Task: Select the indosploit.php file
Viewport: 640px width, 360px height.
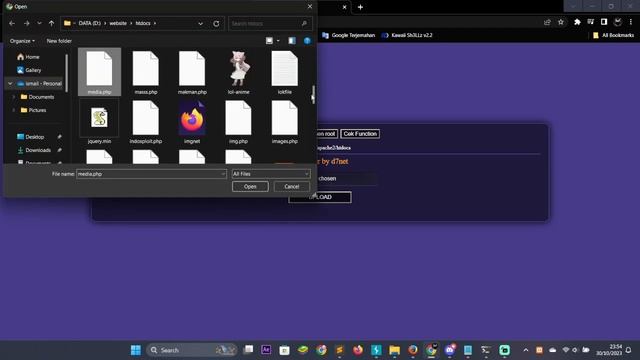Action: 146,122
